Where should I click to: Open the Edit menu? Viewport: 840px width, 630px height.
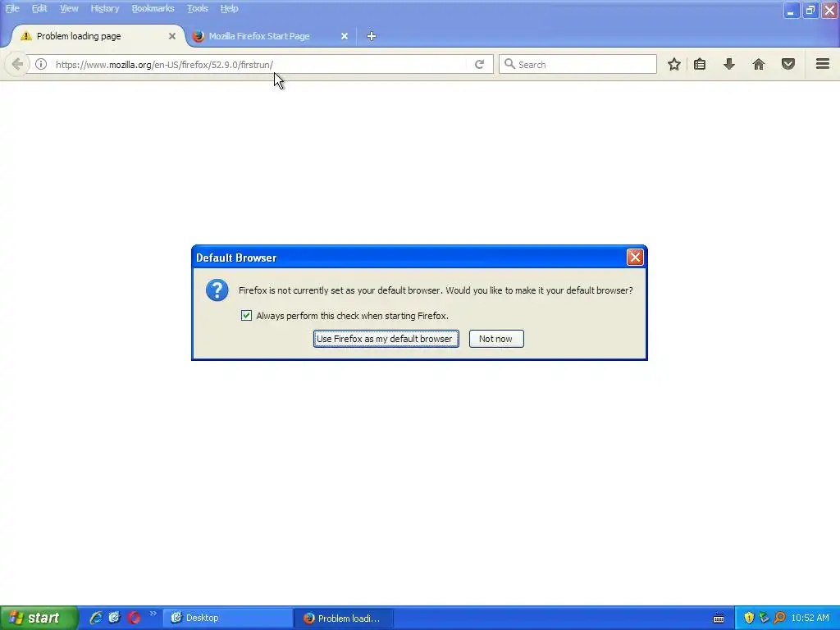[39, 8]
